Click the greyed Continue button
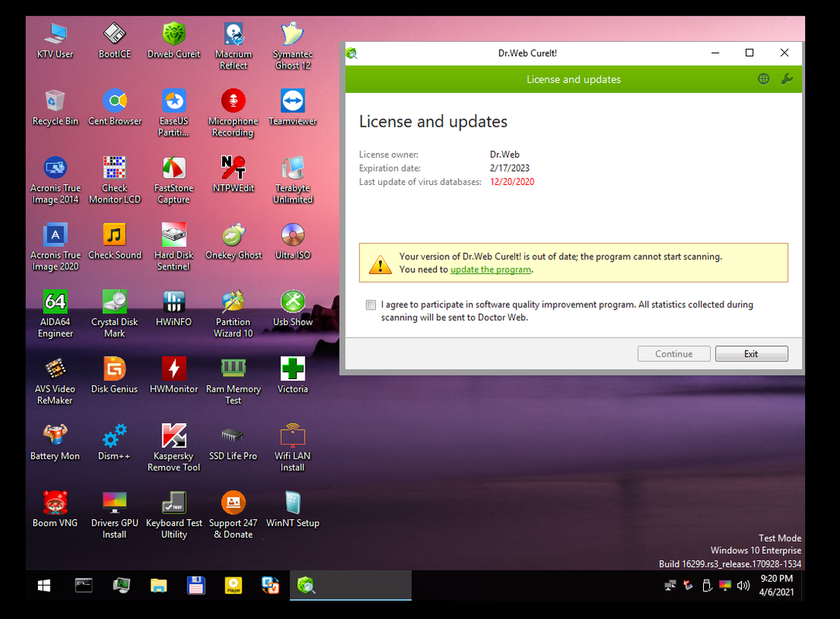This screenshot has width=840, height=619. tap(674, 354)
